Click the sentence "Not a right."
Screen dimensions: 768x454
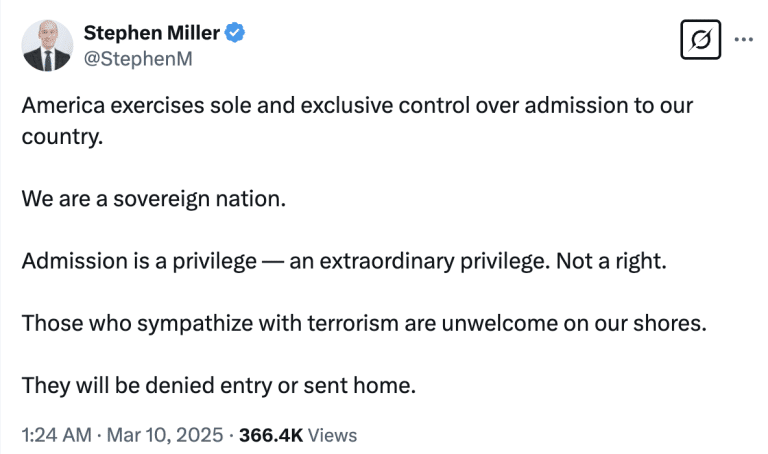click(614, 261)
